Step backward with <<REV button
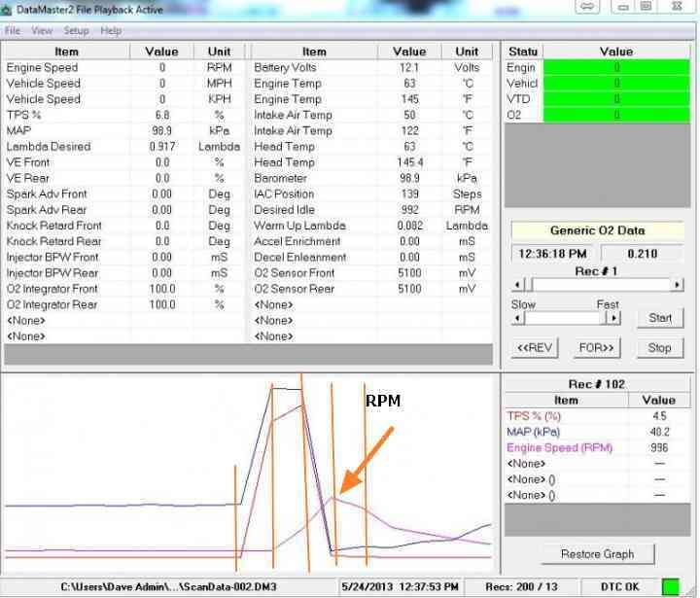Viewport: 700px width, 598px height. point(535,347)
